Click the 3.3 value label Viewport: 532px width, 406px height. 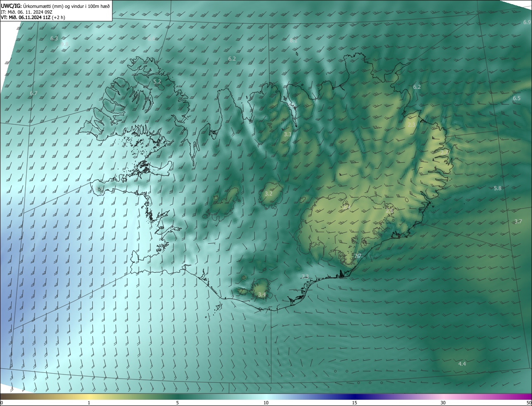288,135
